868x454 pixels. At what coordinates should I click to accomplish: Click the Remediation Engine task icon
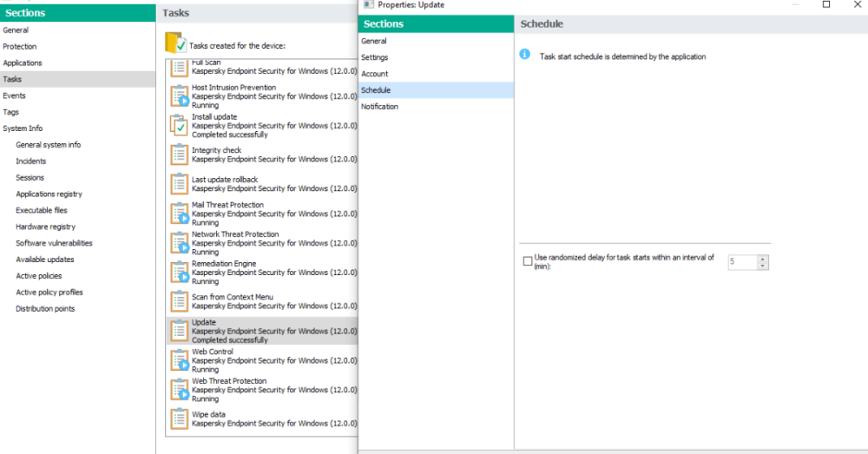pyautogui.click(x=180, y=273)
